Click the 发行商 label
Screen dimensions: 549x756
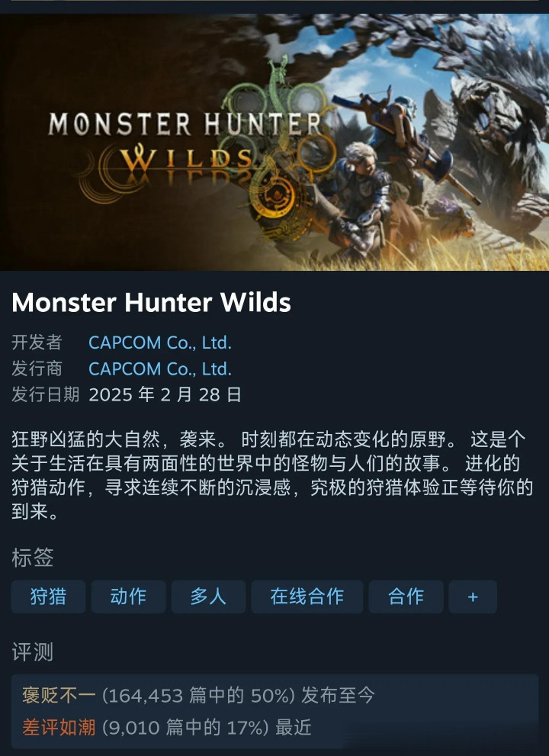37,368
